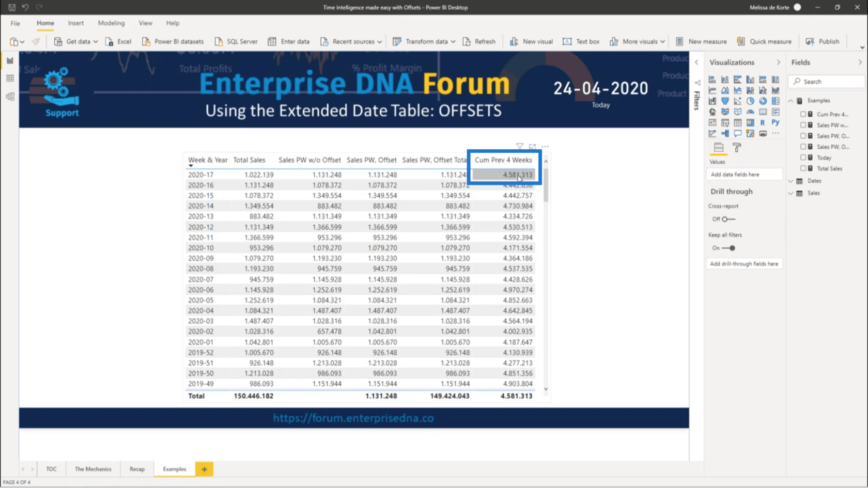Image resolution: width=868 pixels, height=488 pixels.
Task: Open Data view from left sidebar
Action: (x=10, y=78)
